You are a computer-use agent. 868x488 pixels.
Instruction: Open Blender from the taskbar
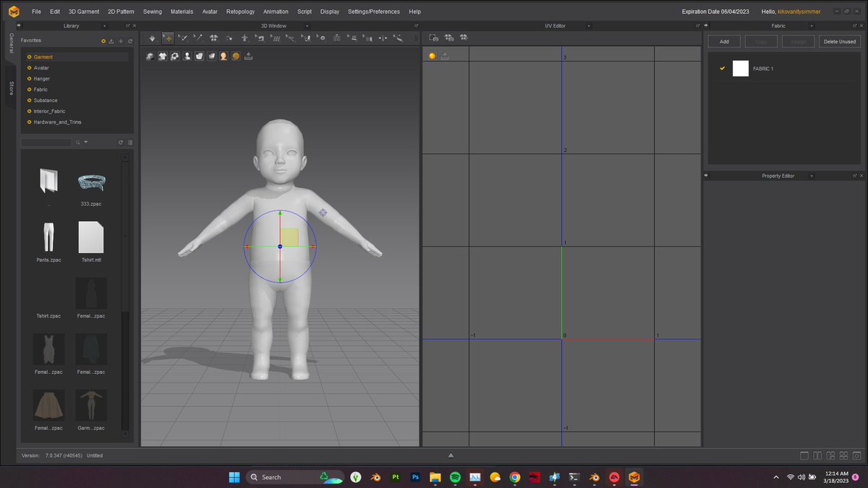tap(375, 477)
